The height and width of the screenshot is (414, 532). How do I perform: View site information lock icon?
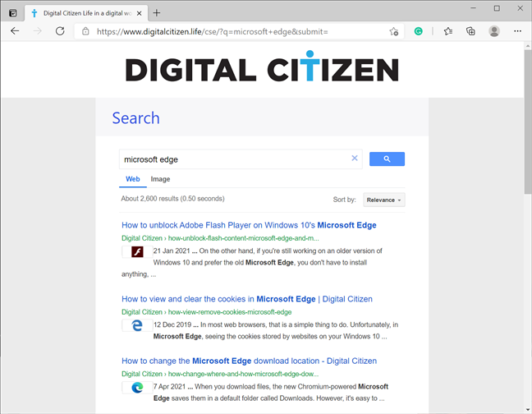[x=85, y=31]
